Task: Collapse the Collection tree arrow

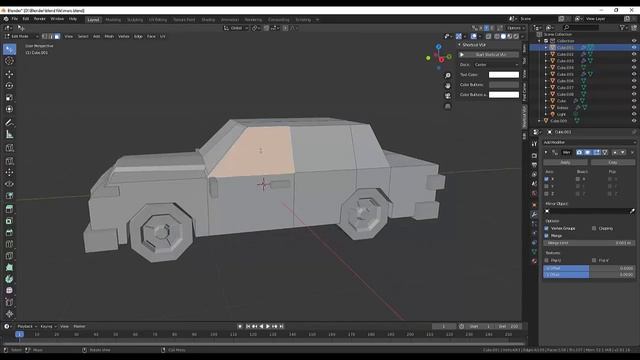Action: [540, 41]
